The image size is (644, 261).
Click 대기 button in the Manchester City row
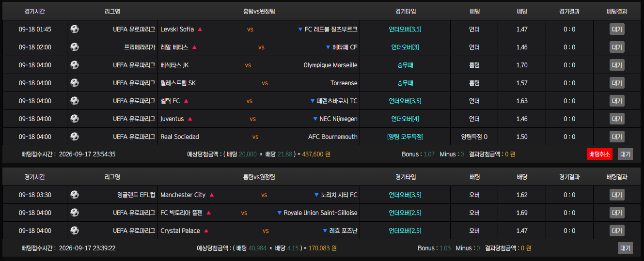coord(617,195)
